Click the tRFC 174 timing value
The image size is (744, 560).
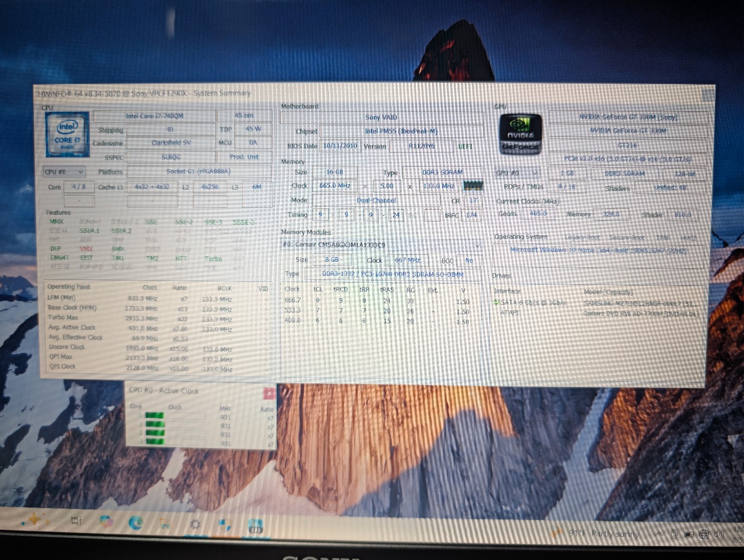point(472,215)
